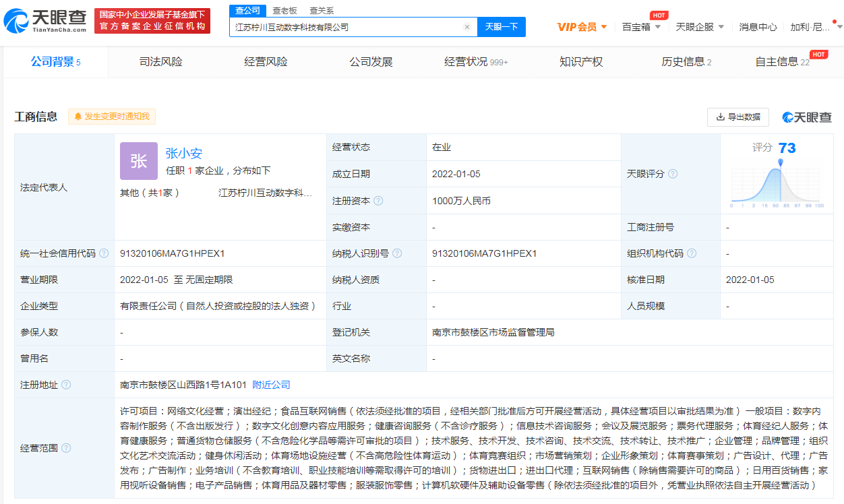The height and width of the screenshot is (504, 844).
Task: Click the 工商信息 section heading
Action: [x=36, y=117]
